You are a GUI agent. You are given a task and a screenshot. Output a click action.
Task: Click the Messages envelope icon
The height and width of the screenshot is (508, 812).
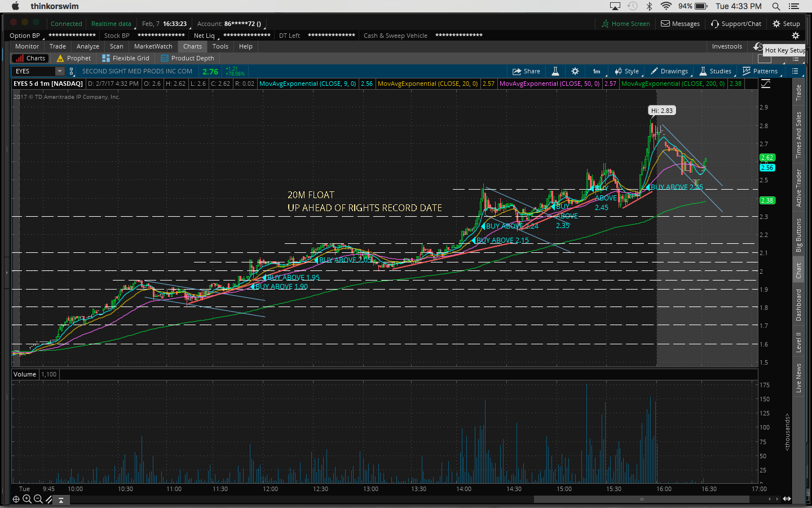click(x=680, y=24)
